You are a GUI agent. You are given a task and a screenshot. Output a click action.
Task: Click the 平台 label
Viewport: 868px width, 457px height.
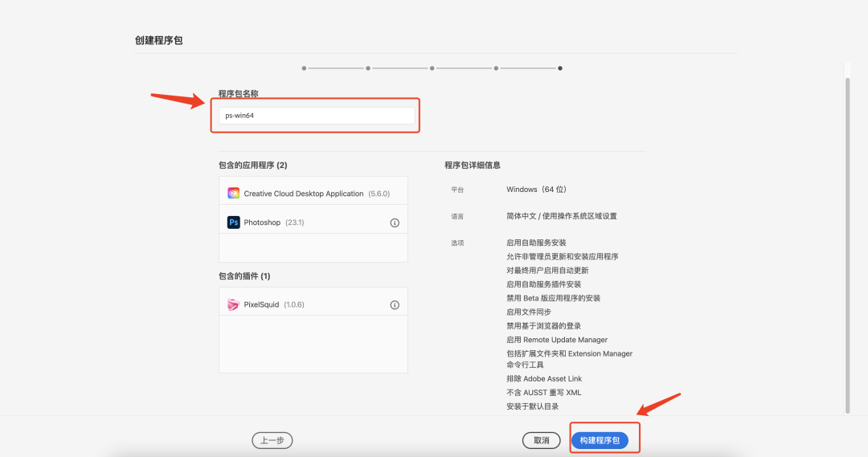(457, 190)
